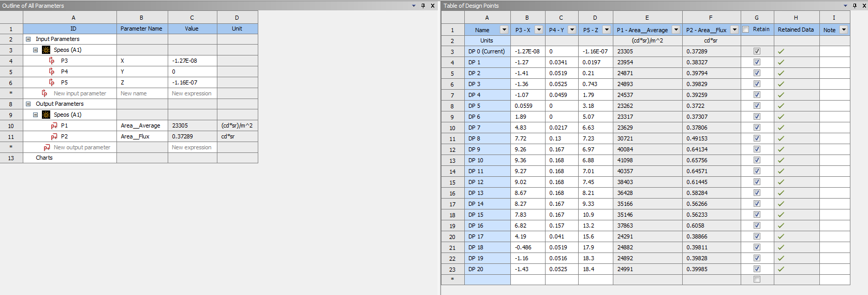Click the Area__Average parameter name cell
Viewport: 868px width, 295px height.
tap(142, 125)
